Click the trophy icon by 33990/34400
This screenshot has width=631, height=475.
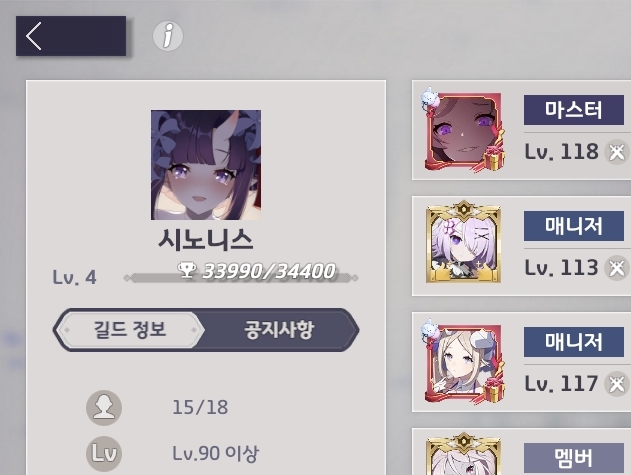187,270
